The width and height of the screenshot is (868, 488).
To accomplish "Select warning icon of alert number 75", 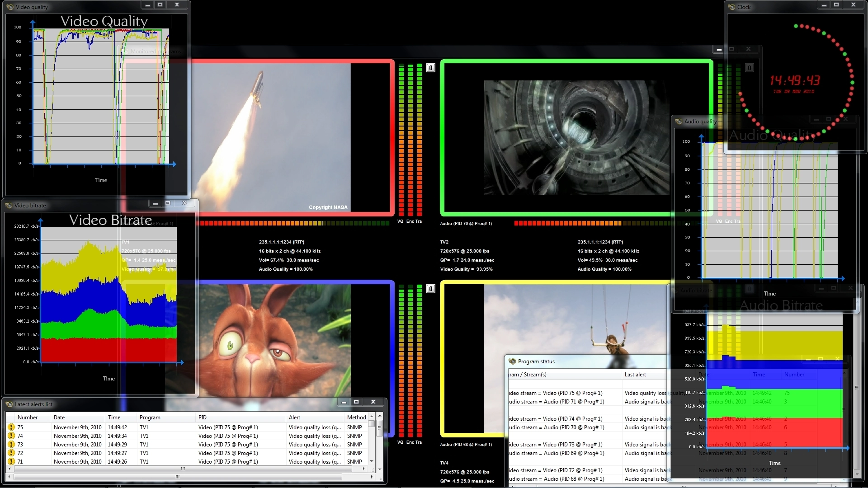I will tap(11, 427).
